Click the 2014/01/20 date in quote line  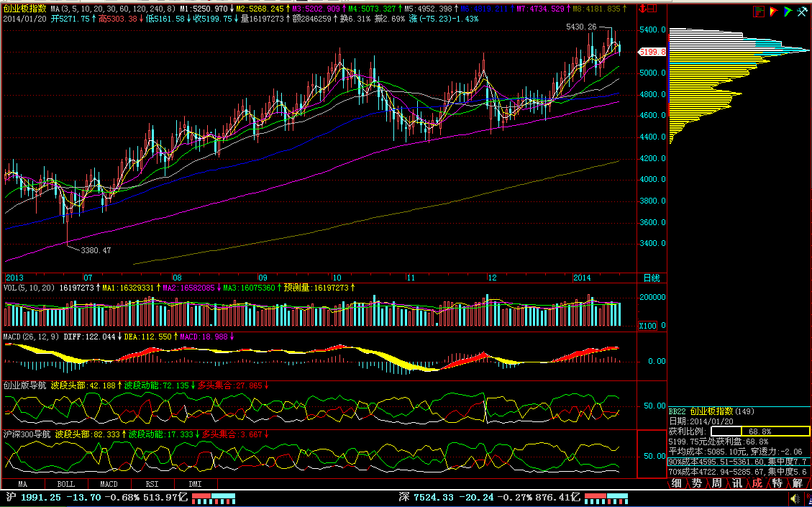pos(24,19)
